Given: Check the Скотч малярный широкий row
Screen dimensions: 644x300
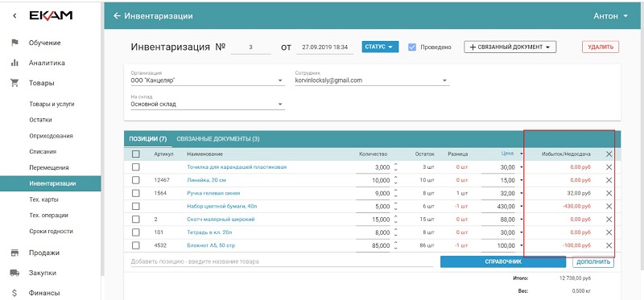Looking at the screenshot, I should pos(135,220).
